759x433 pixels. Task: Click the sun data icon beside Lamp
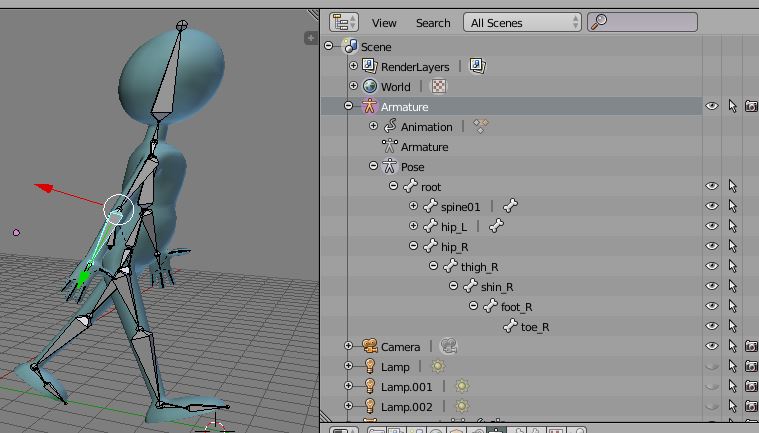coord(438,366)
